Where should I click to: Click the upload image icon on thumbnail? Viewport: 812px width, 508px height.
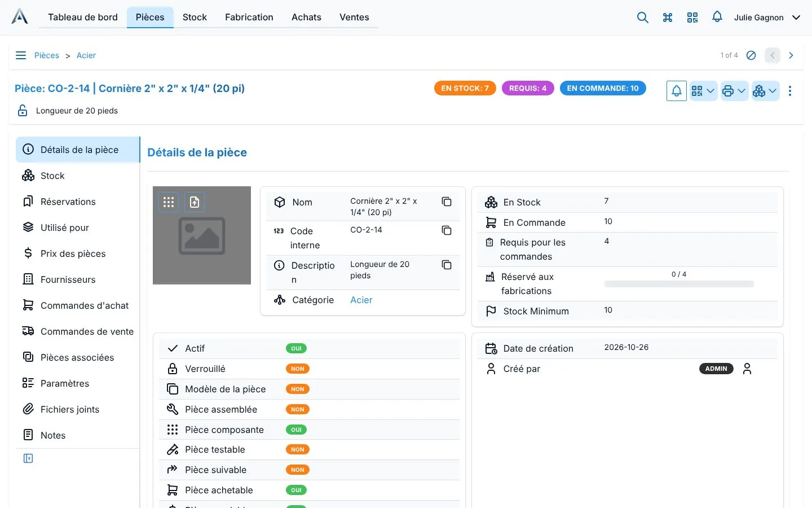[x=195, y=202]
